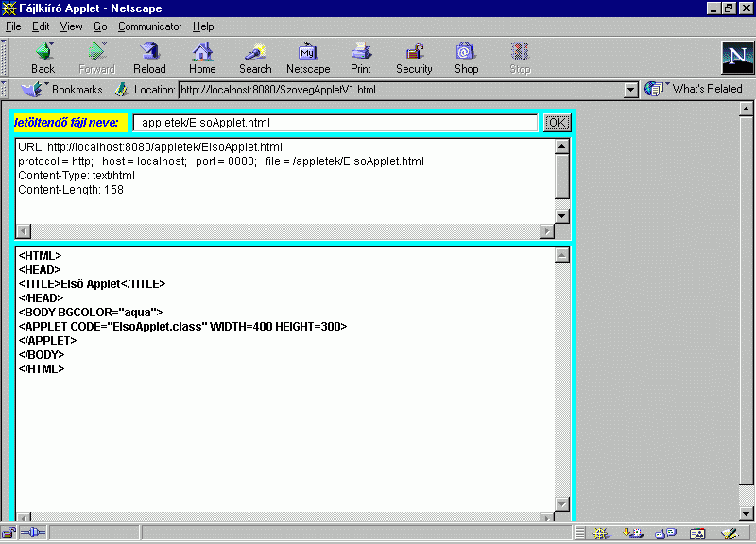Click the Forward navigation button
The height and width of the screenshot is (544, 756).
[x=96, y=58]
